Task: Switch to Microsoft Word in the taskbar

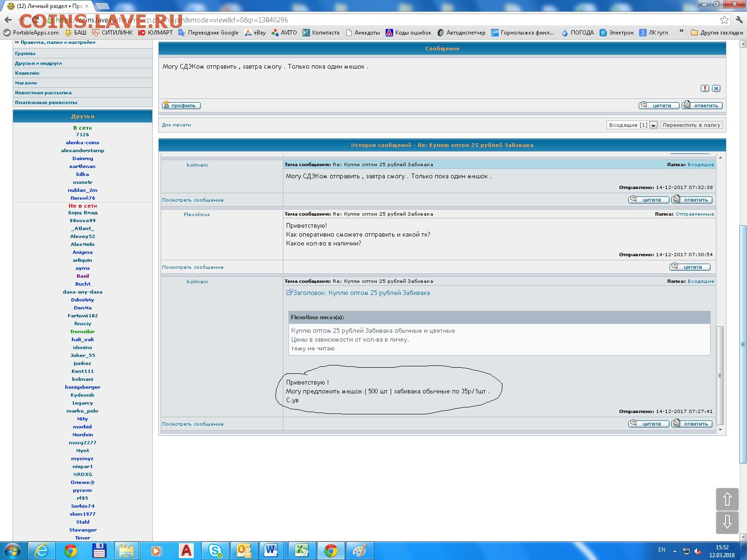Action: tap(271, 551)
